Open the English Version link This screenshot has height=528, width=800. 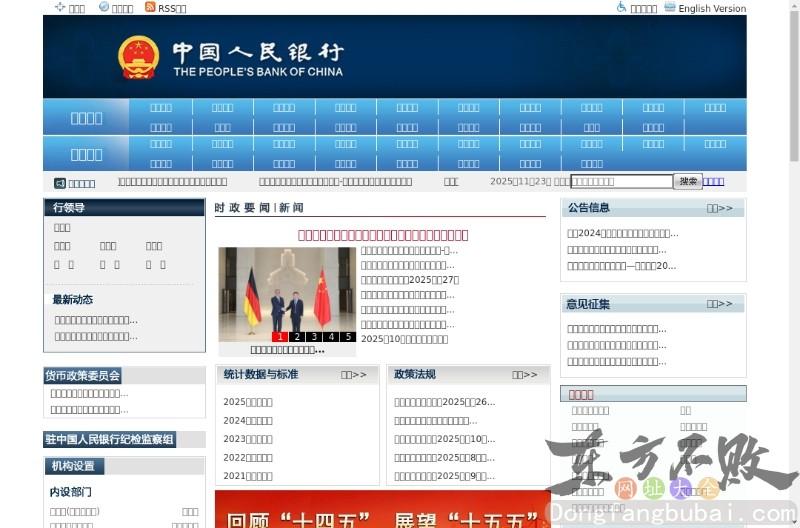tap(712, 9)
